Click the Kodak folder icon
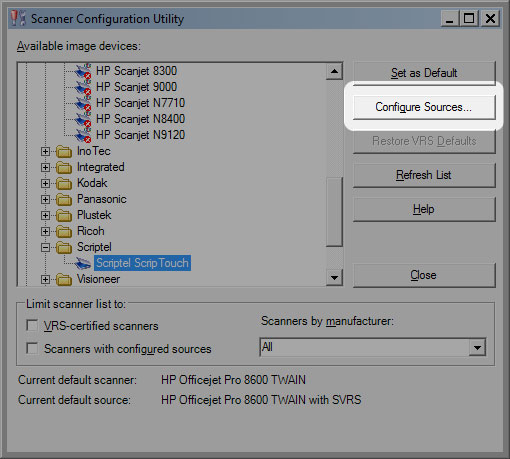 pyautogui.click(x=64, y=183)
